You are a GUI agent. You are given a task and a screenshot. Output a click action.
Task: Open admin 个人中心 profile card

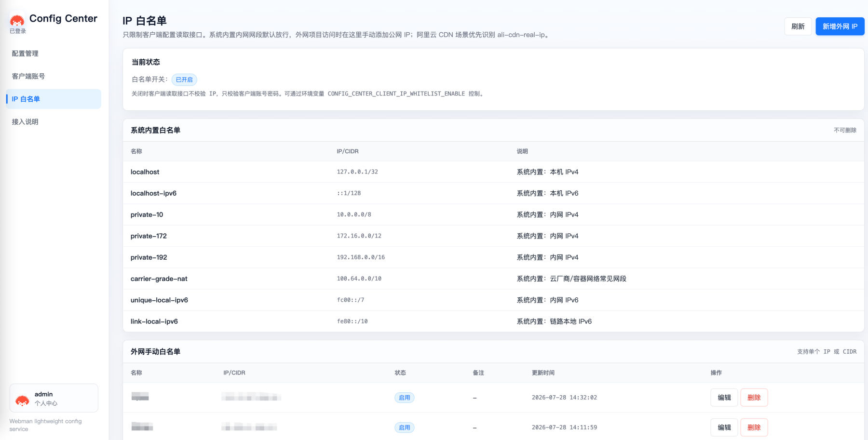54,398
